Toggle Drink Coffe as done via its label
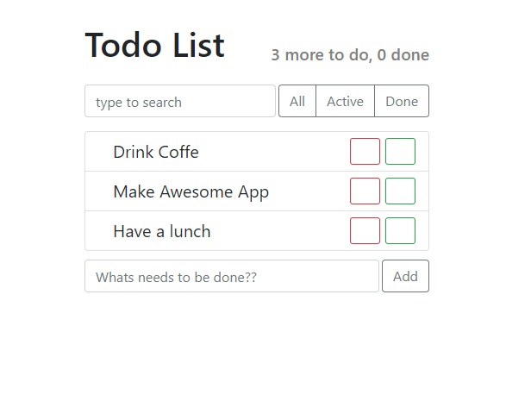This screenshot has height=420, width=531. [x=156, y=152]
